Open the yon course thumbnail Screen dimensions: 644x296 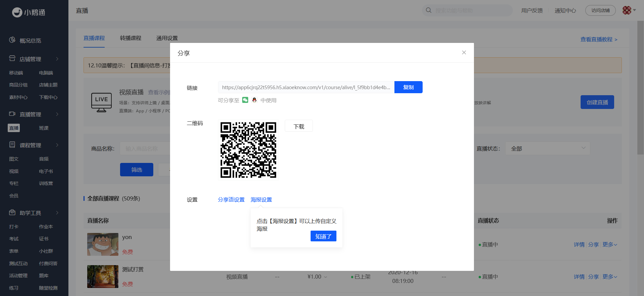tap(103, 244)
